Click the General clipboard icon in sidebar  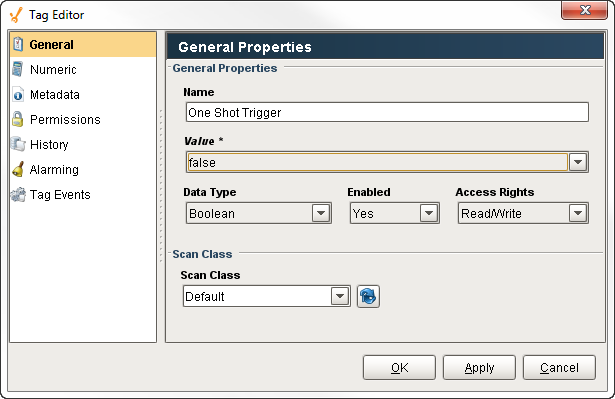click(18, 44)
